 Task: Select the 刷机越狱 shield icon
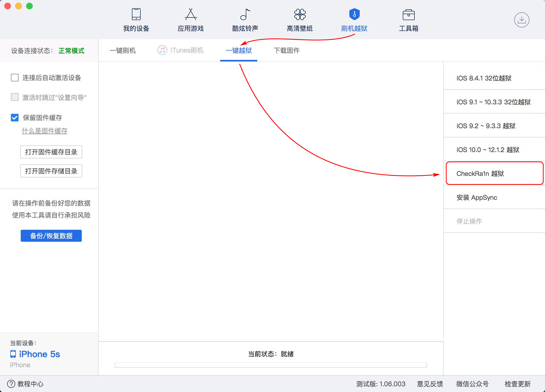[354, 14]
